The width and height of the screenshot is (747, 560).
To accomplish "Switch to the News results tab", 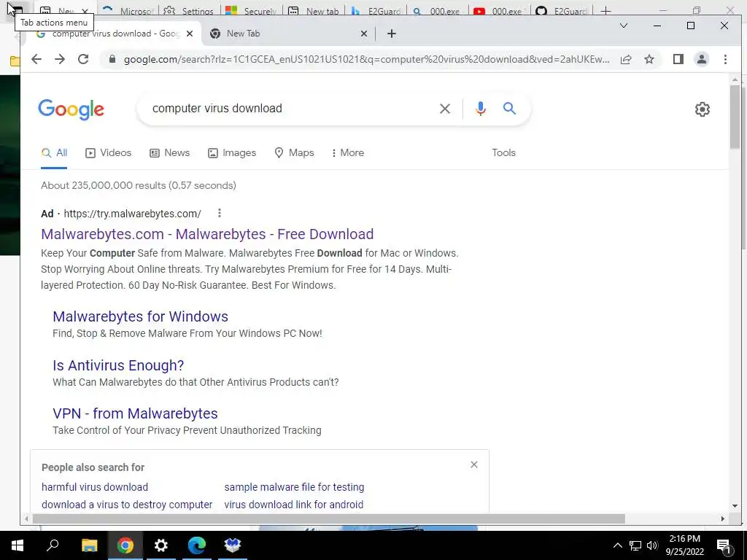I will point(169,153).
